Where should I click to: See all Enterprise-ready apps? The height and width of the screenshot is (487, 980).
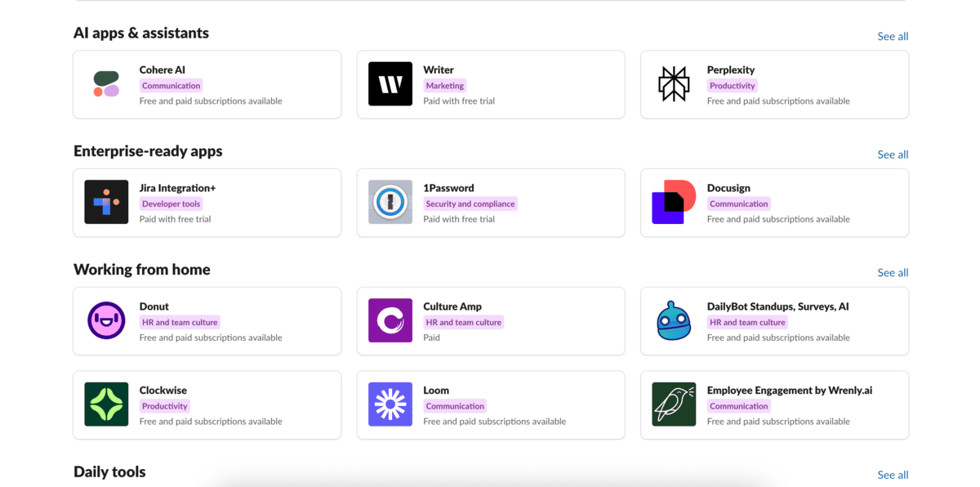coord(892,154)
